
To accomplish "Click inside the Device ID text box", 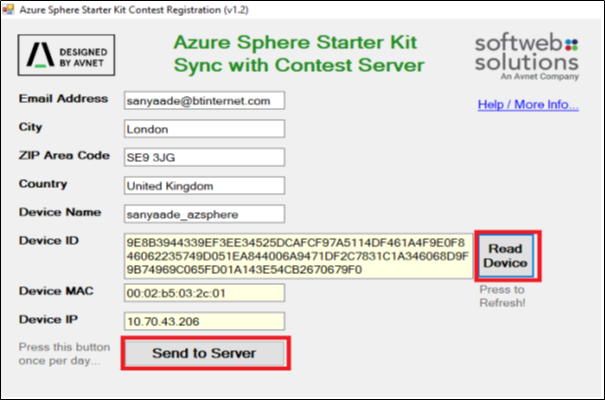I will pos(297,256).
